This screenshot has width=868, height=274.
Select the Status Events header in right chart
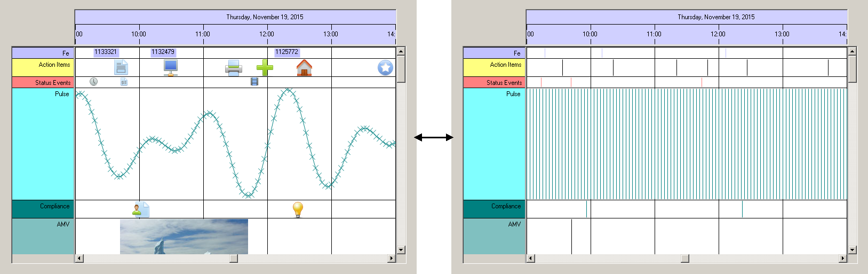pos(495,82)
